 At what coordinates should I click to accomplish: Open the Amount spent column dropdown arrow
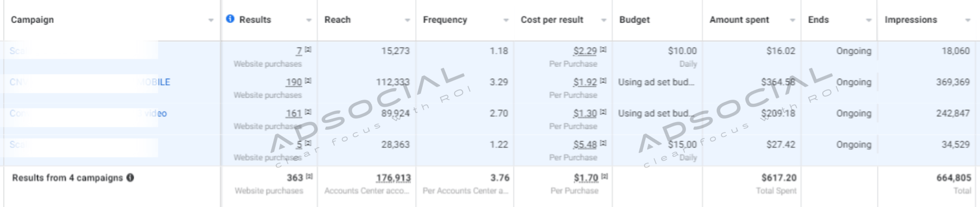click(x=792, y=20)
